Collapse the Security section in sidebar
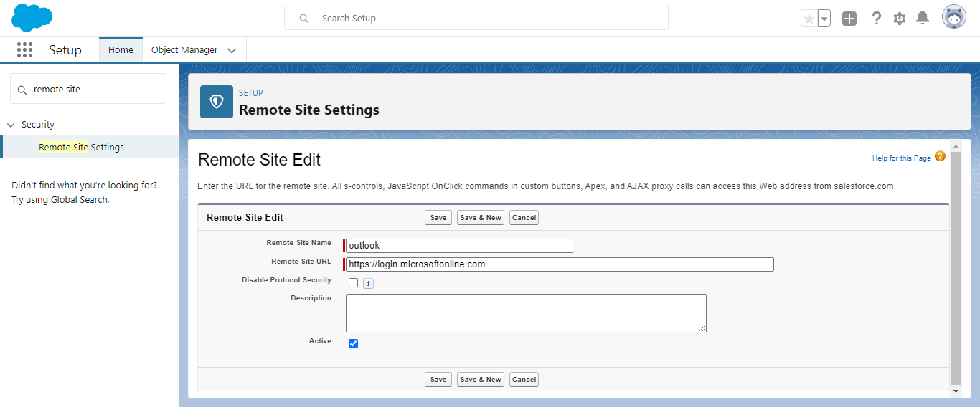Image resolution: width=980 pixels, height=407 pixels. tap(11, 125)
